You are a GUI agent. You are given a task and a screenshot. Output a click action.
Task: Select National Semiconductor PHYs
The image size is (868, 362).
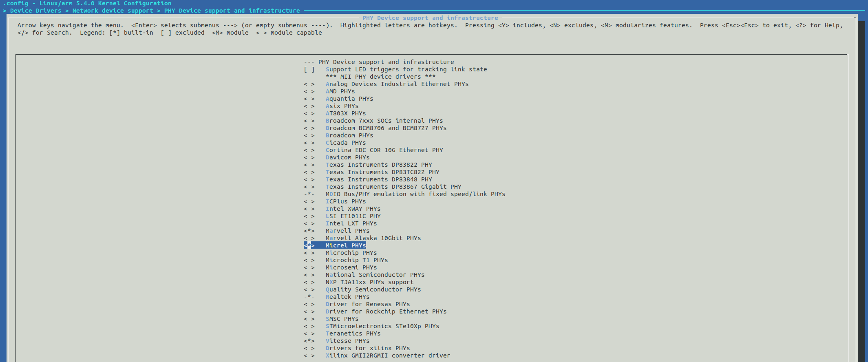pos(364,275)
